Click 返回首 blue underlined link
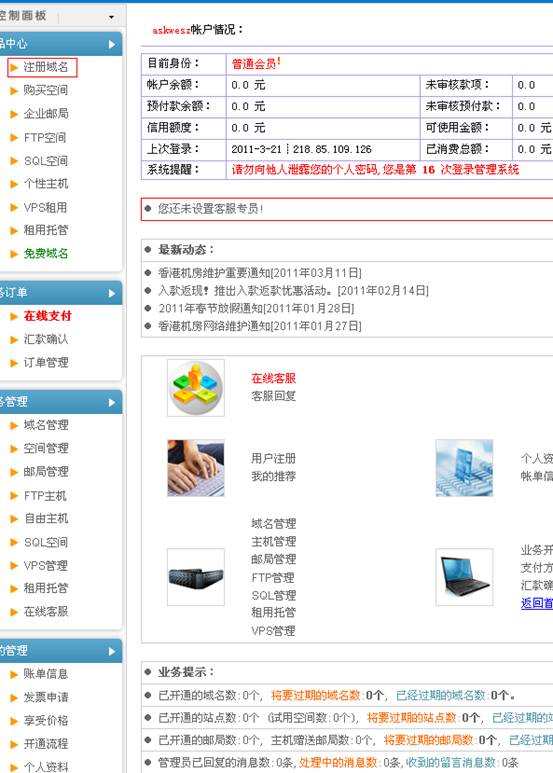Image resolution: width=553 pixels, height=773 pixels. pyautogui.click(x=537, y=603)
